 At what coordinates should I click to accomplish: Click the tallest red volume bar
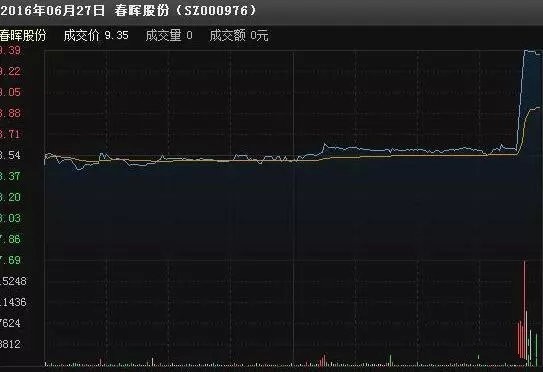click(524, 313)
